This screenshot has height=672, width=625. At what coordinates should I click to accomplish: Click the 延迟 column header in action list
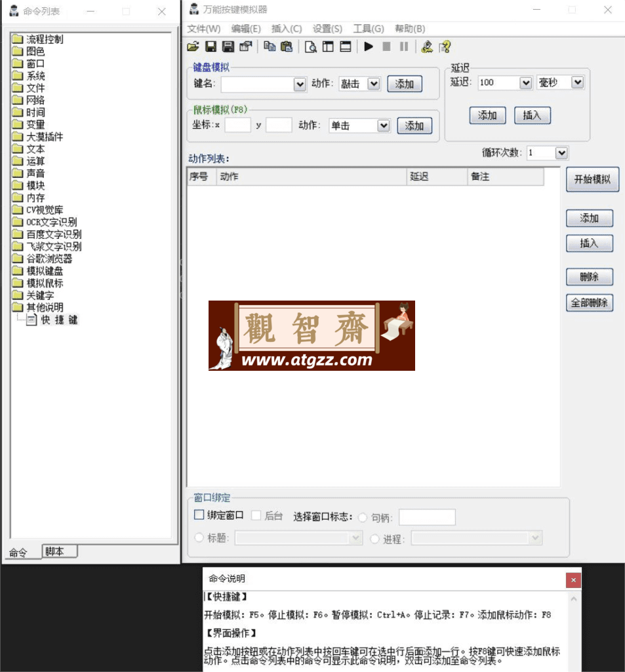tap(437, 177)
